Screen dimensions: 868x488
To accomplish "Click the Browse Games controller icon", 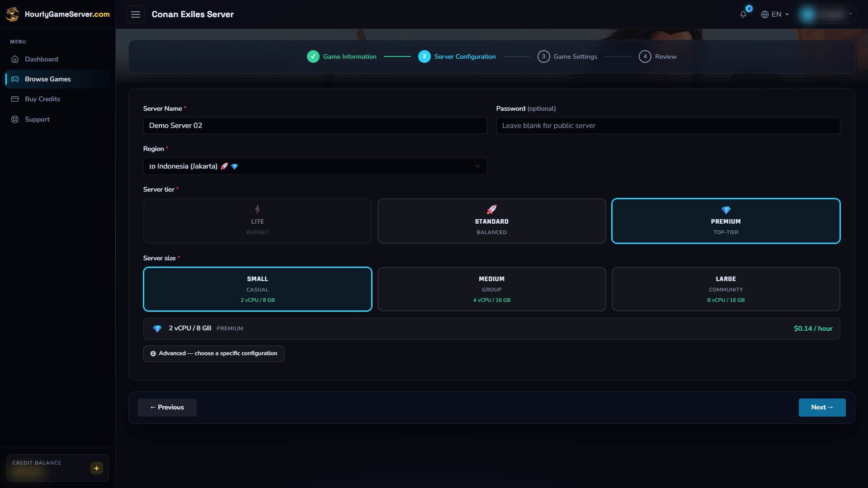I will pyautogui.click(x=15, y=79).
